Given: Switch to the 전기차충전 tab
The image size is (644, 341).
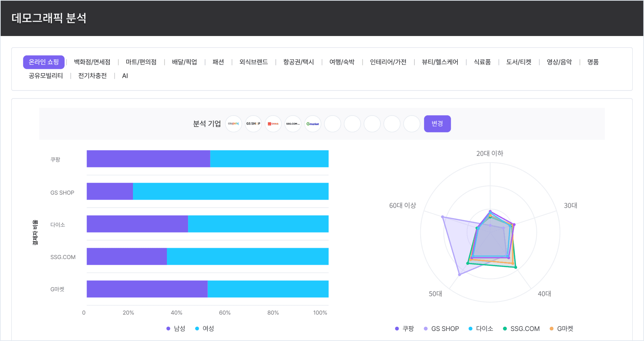Looking at the screenshot, I should coord(92,76).
